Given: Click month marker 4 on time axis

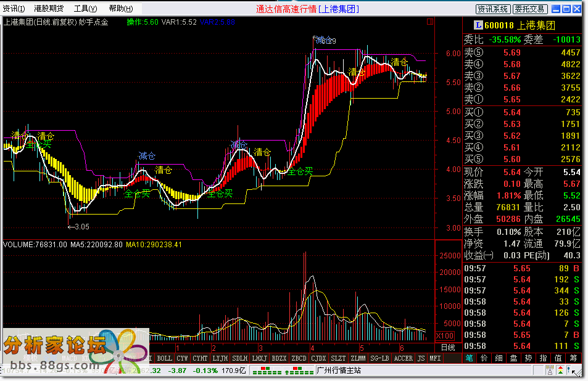Looking at the screenshot, I should coord(312,348).
